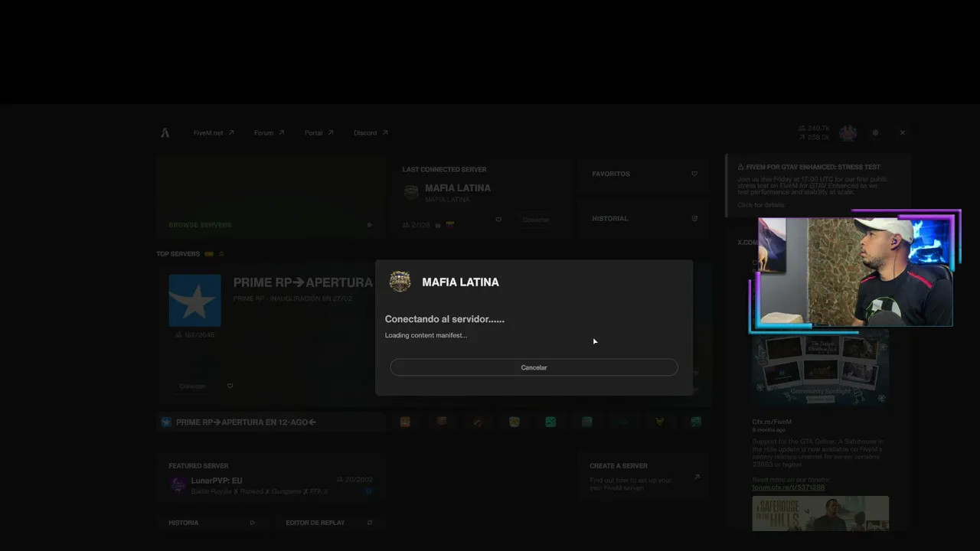Click the arrow icon on Create a Server
This screenshot has height=551, width=980.
[x=697, y=477]
